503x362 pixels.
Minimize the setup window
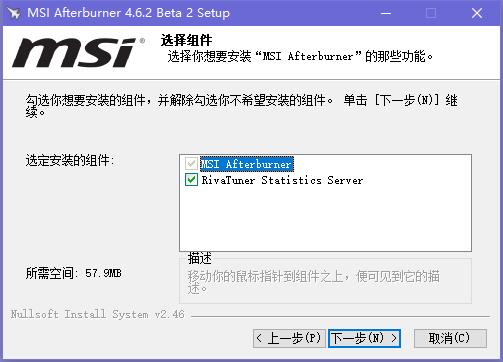point(386,13)
